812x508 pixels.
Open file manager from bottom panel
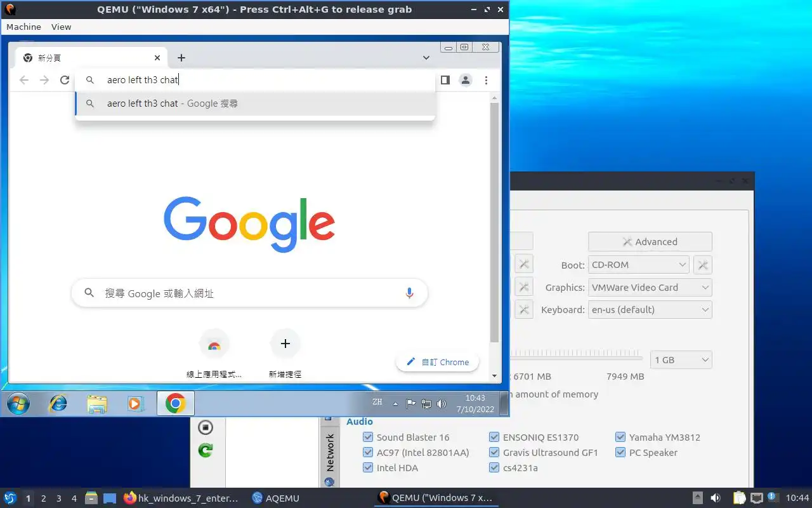91,498
